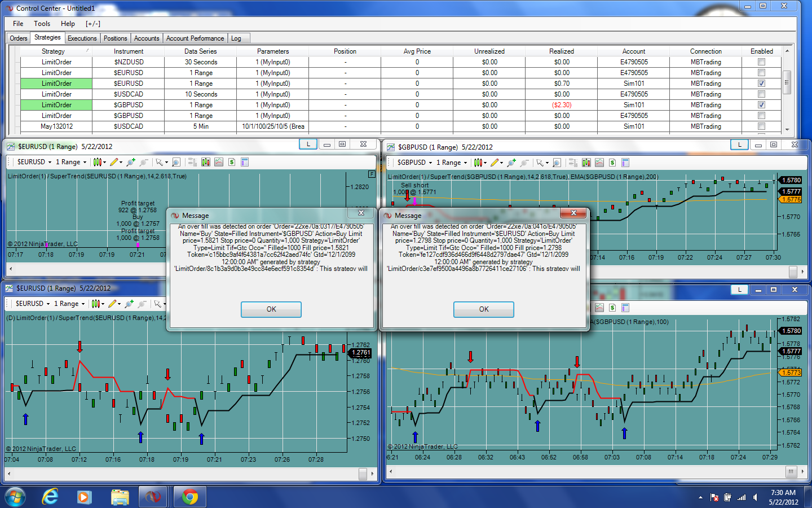Open strategies dollar icon in top EURUSD chart

pos(232,162)
